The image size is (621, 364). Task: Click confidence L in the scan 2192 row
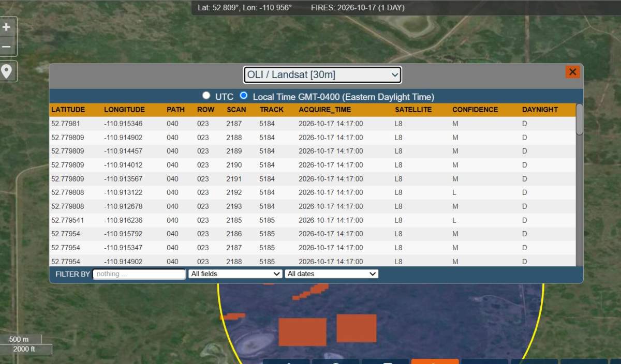click(x=454, y=192)
